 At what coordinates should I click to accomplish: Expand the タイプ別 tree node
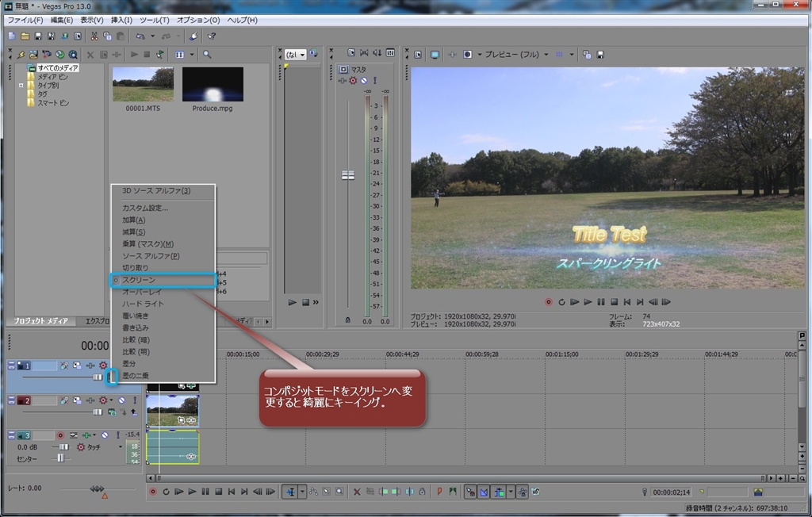[21, 86]
